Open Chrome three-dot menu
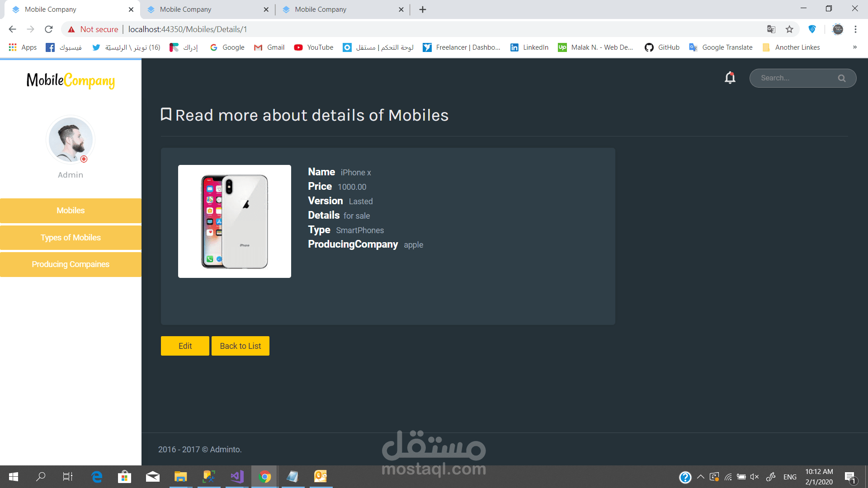This screenshot has width=868, height=488. 855,29
